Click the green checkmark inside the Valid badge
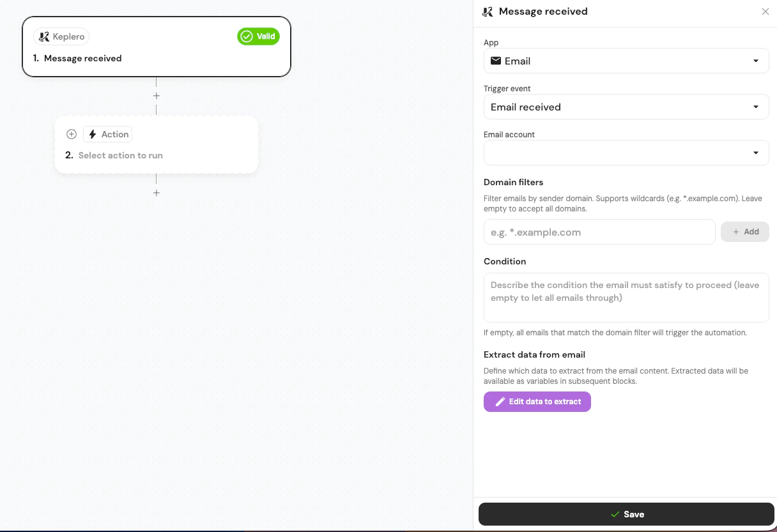Screen dimensions: 777x532 coord(247,36)
